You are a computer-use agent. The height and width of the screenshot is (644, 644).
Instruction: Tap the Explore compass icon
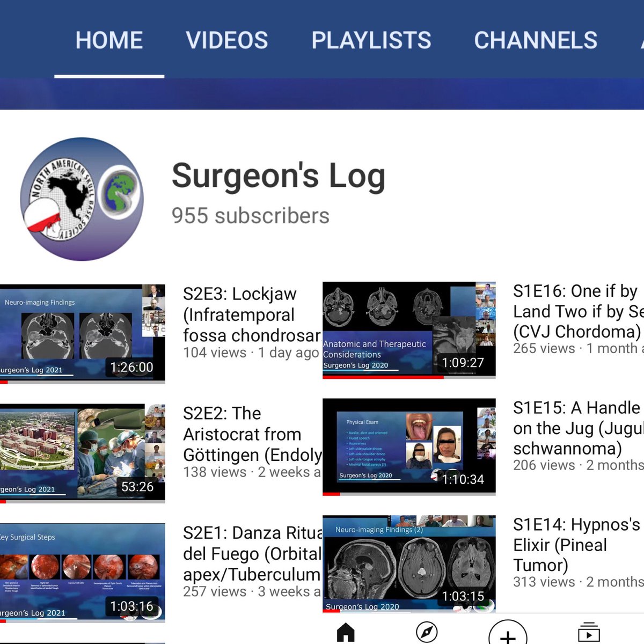(427, 632)
